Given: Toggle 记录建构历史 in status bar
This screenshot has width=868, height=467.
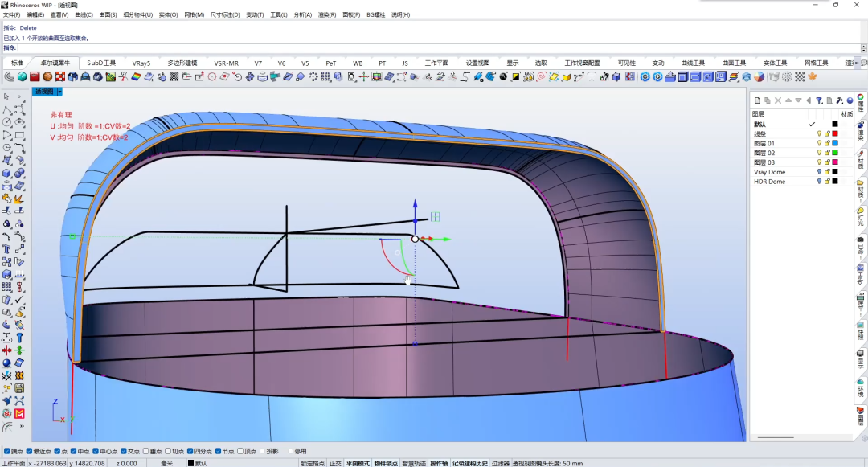Looking at the screenshot, I should [x=470, y=463].
